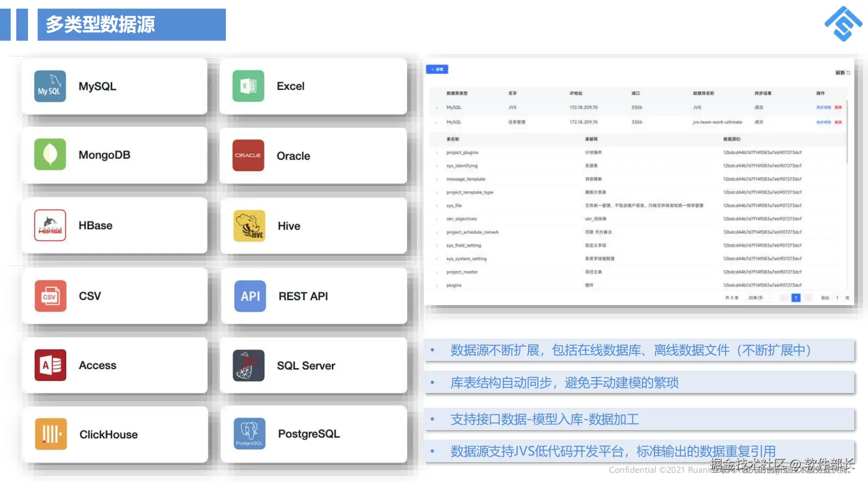Expand the project_plugins table row
Viewport: 868px width, 484px height.
click(x=437, y=153)
